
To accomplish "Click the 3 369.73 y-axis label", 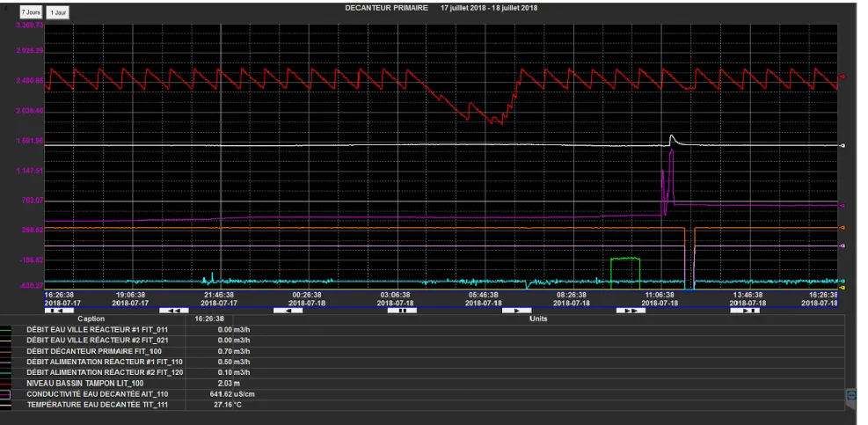I will [x=30, y=26].
